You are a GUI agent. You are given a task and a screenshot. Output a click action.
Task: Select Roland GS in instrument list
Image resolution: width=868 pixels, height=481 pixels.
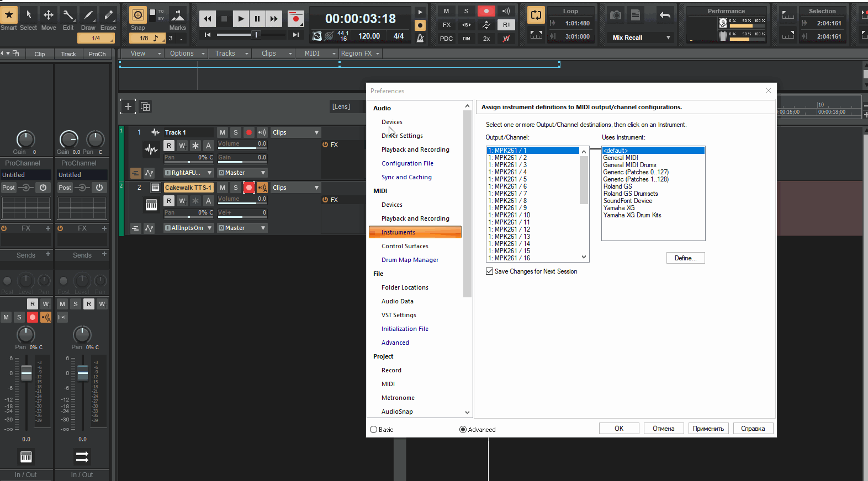(617, 186)
